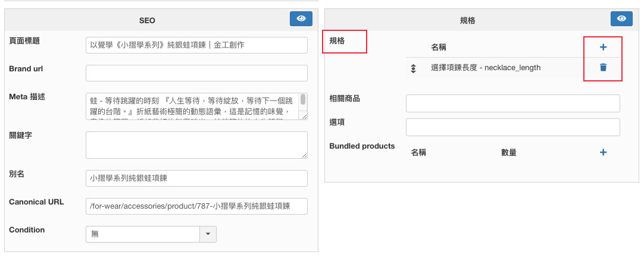Open the Condition dropdown arrow
This screenshot has height=258, width=644.
[208, 234]
